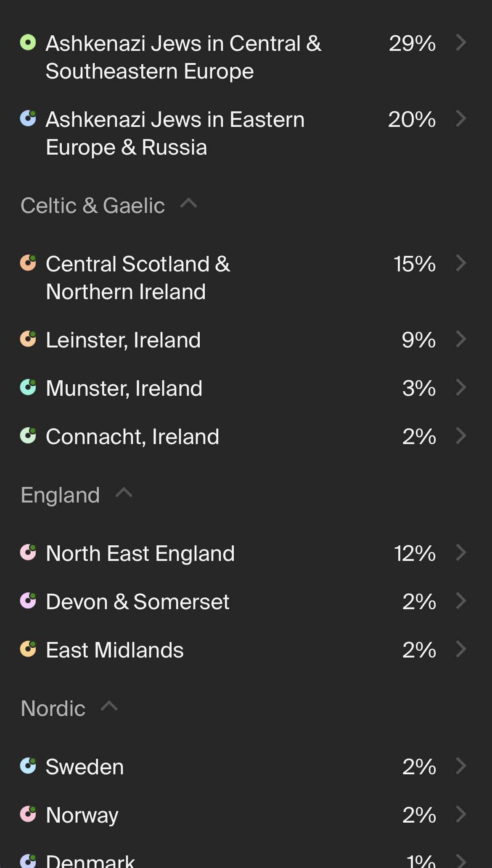Image resolution: width=492 pixels, height=868 pixels.
Task: Click the light blue circle icon beside Sweden
Action: coord(28,766)
